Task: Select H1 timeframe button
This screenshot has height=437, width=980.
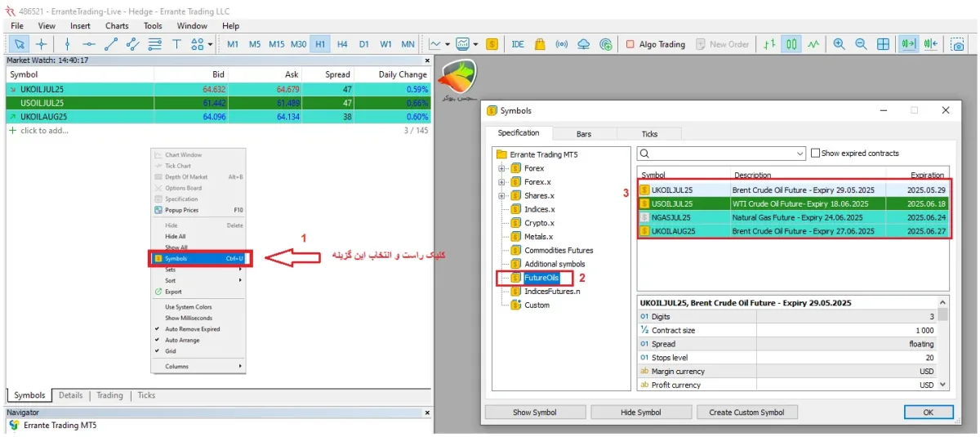Action: [320, 44]
